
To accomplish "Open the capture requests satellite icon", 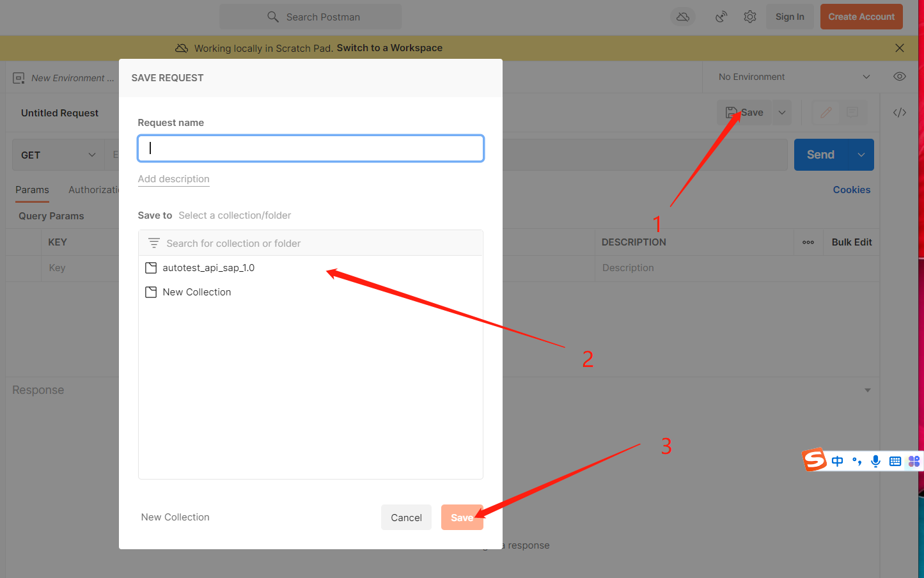I will [x=721, y=17].
